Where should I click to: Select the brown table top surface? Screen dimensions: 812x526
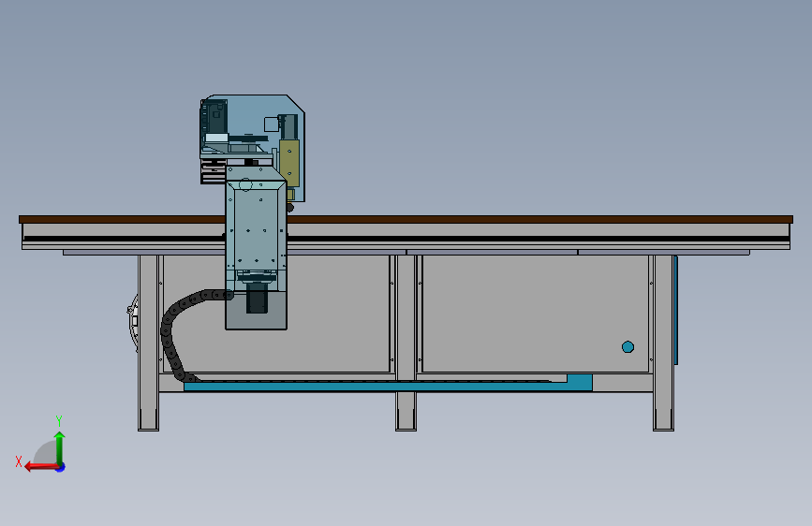tap(406, 220)
